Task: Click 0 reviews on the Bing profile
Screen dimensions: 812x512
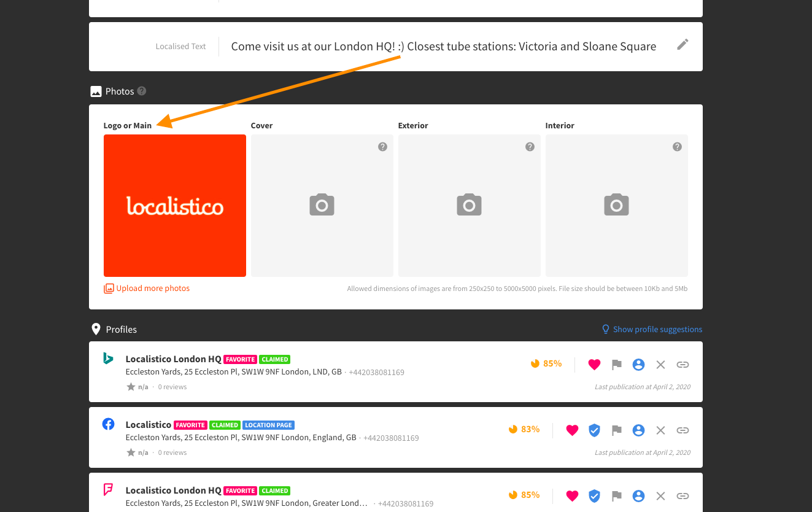Action: tap(172, 387)
